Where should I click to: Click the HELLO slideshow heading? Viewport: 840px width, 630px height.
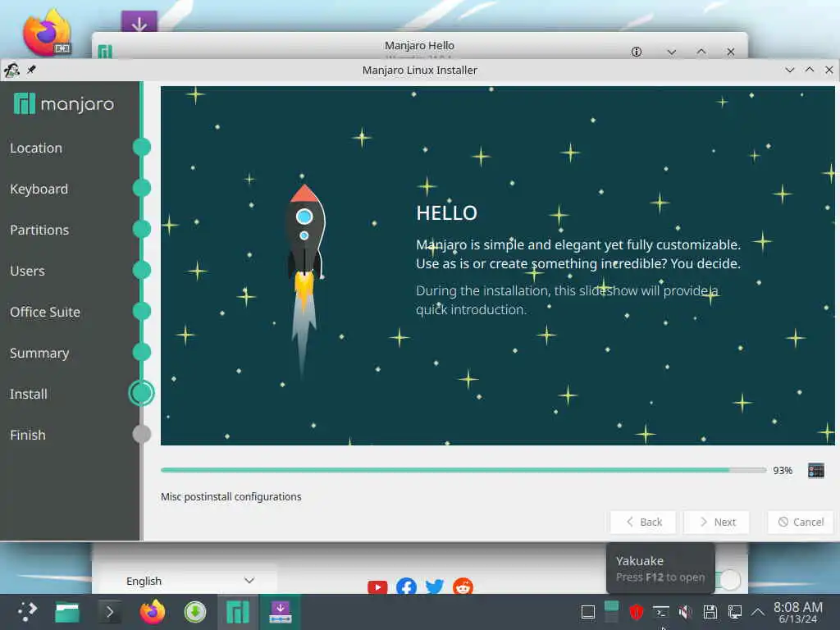447,213
